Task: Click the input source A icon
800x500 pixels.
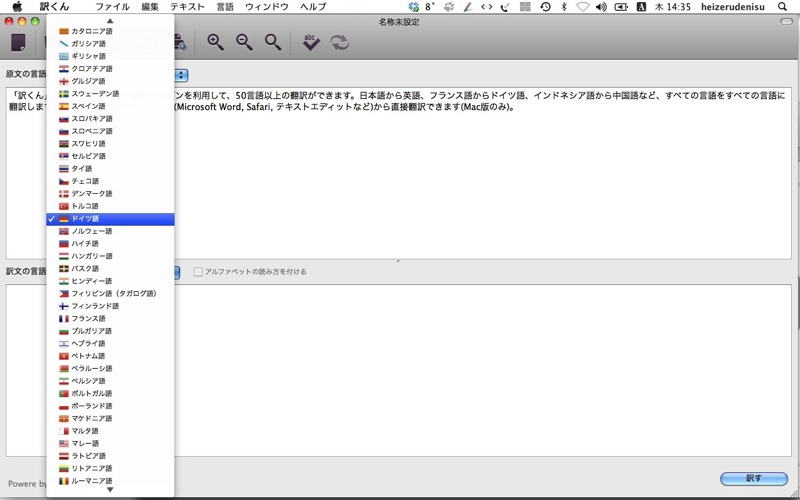Action: 642,7
